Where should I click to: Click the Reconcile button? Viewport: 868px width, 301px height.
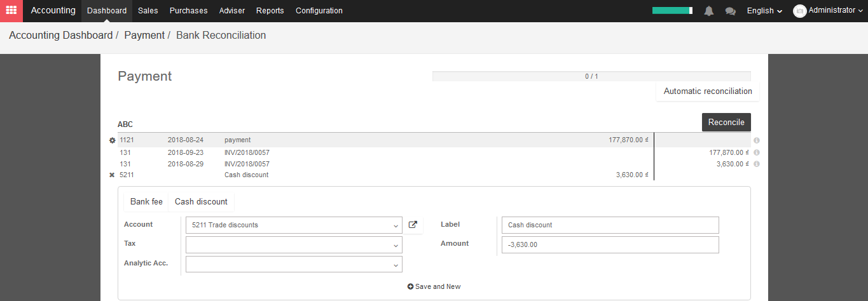(726, 122)
